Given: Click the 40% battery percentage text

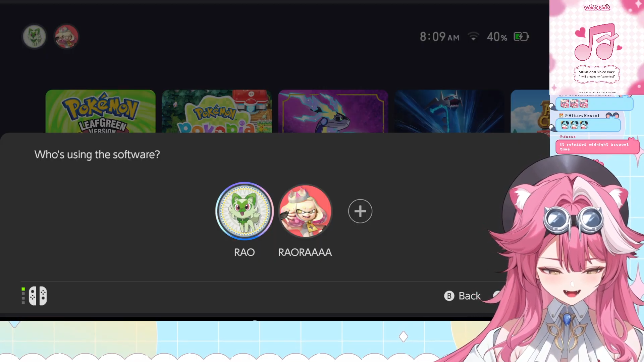Looking at the screenshot, I should pyautogui.click(x=497, y=37).
